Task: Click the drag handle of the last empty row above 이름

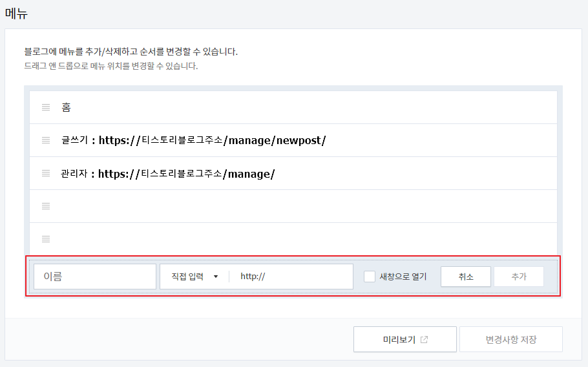Action: click(x=46, y=239)
